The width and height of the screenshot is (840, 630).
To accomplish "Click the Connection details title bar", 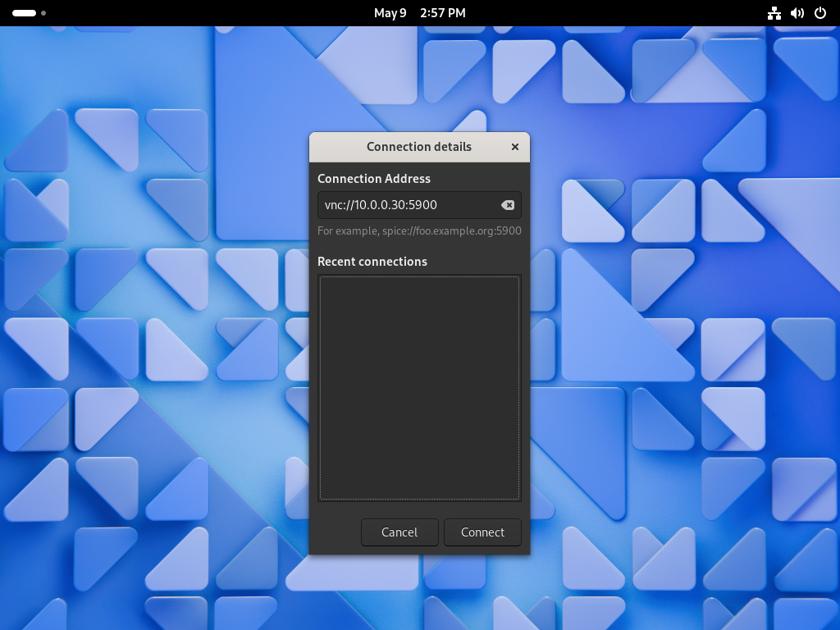I will (x=419, y=147).
